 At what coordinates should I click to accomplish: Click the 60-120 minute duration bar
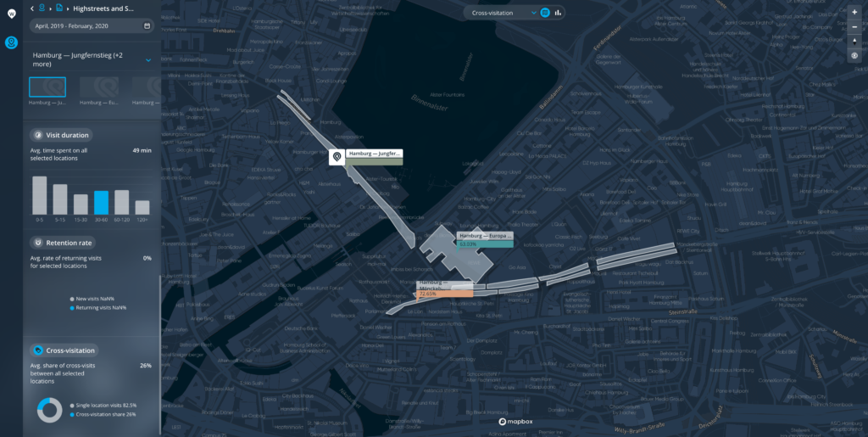coord(122,202)
